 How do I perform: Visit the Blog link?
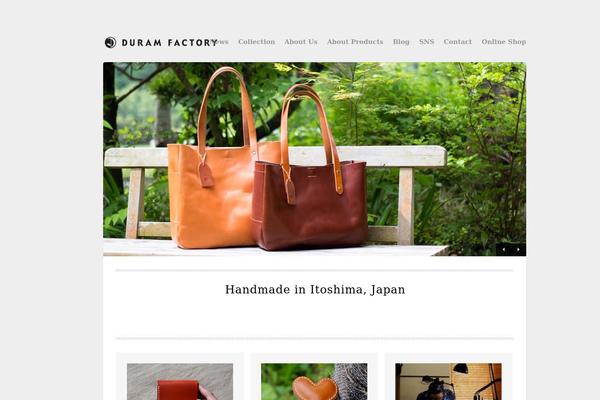coord(401,42)
